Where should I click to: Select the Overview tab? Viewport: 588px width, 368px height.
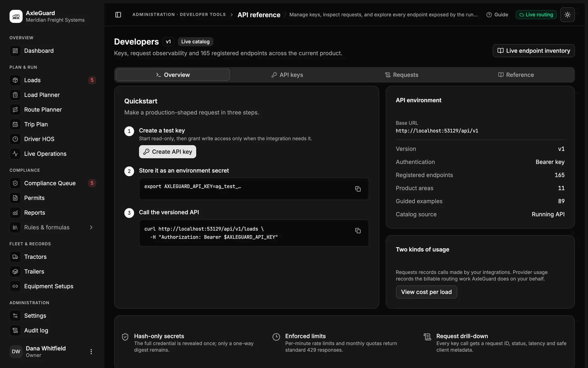(x=173, y=75)
